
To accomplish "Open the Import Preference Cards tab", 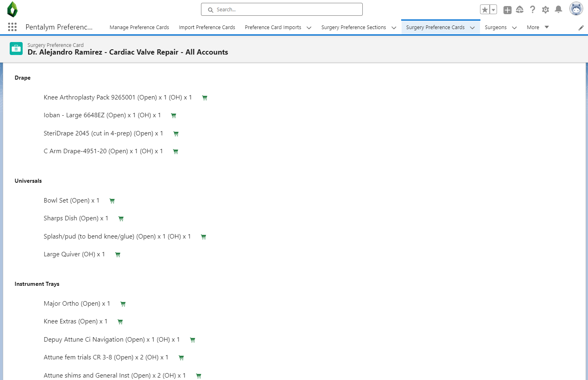I will coord(207,27).
